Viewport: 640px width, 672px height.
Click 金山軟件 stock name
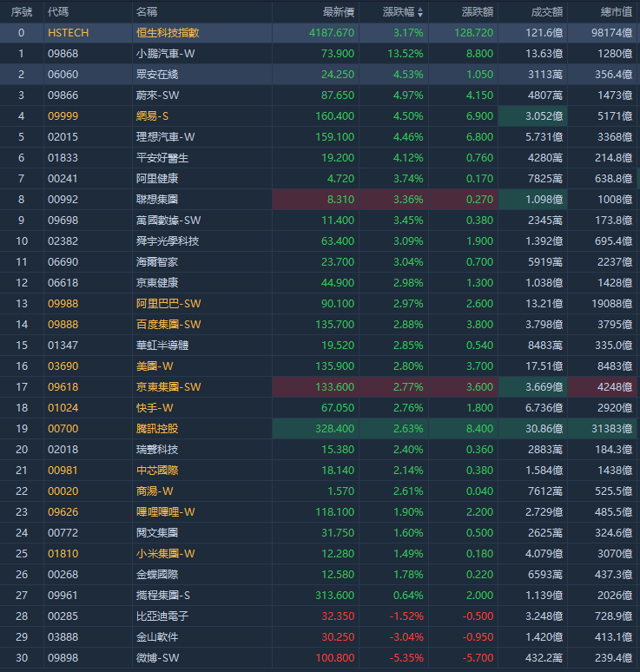(x=157, y=637)
